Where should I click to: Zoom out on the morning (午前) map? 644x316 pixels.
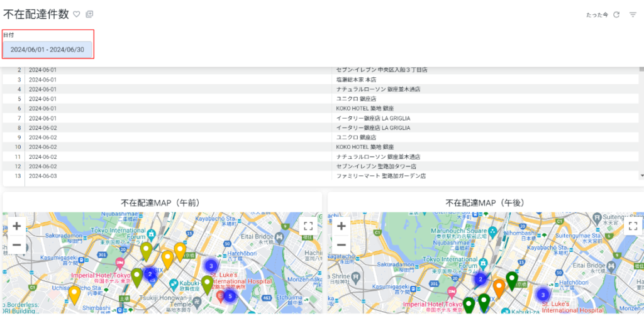(17, 244)
